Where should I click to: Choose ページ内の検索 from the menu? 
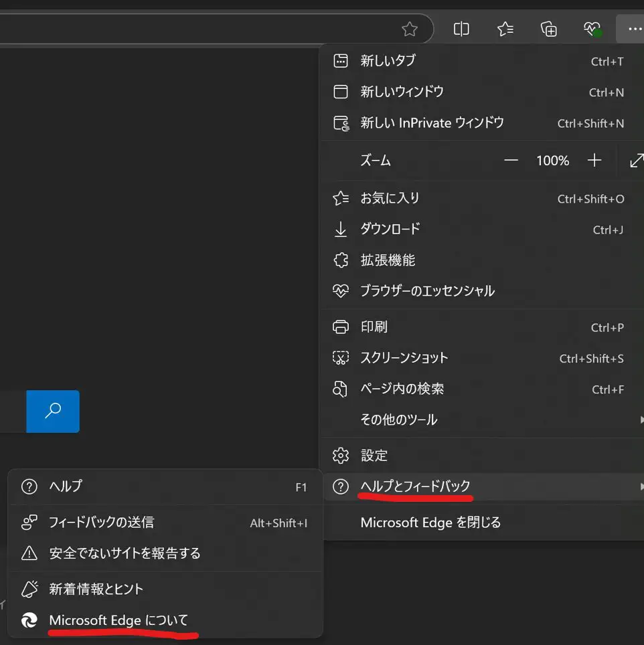(481, 389)
